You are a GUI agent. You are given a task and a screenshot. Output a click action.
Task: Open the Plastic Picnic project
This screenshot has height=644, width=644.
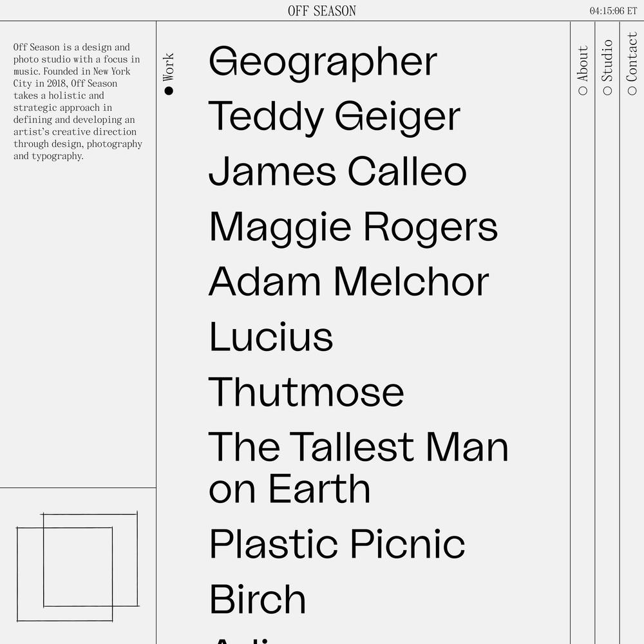[337, 544]
